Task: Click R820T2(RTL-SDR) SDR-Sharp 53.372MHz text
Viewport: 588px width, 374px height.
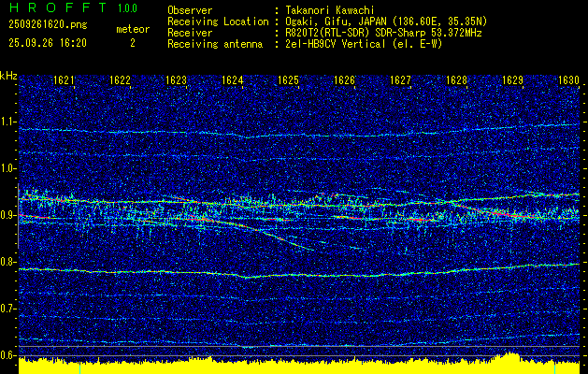Action: [383, 33]
